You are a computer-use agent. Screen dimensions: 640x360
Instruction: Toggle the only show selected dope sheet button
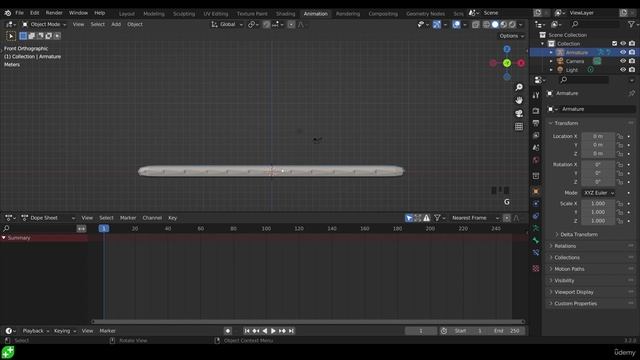[409, 218]
